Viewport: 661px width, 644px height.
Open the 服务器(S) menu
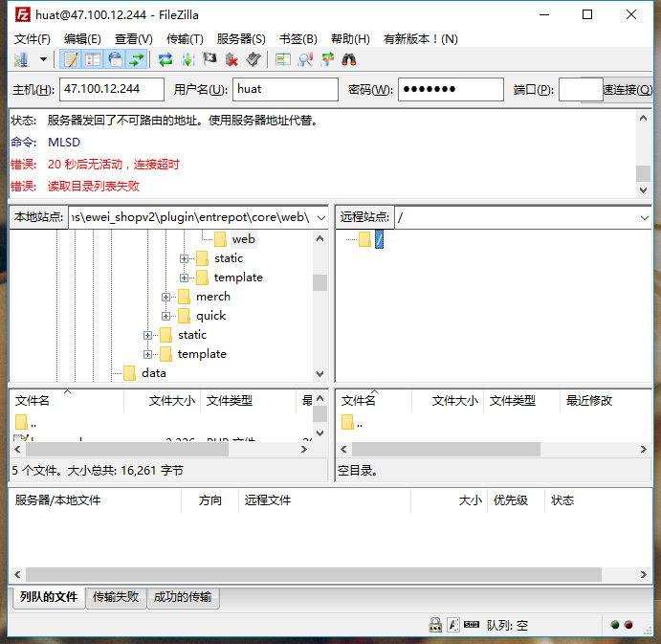tap(241, 39)
